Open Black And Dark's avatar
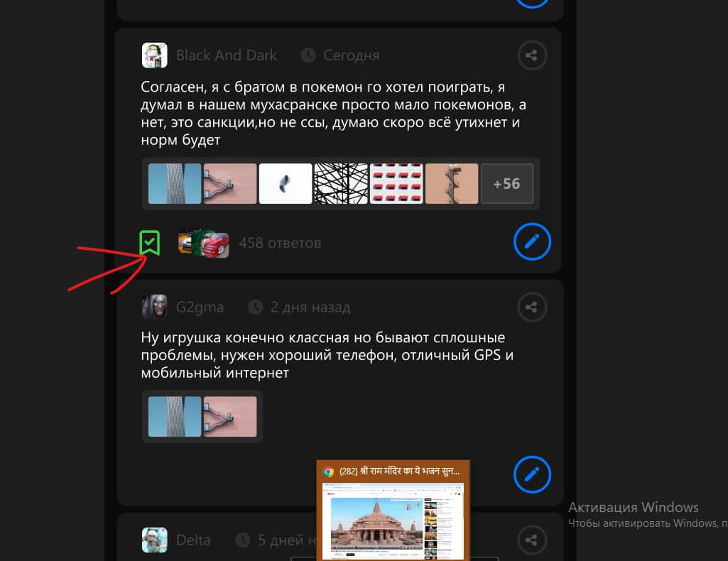Image resolution: width=728 pixels, height=561 pixels. click(x=154, y=55)
